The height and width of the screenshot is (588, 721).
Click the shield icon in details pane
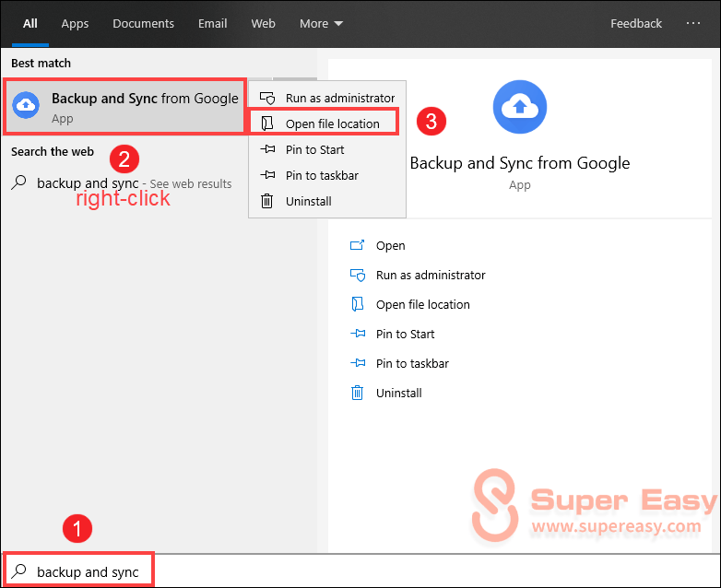click(358, 275)
